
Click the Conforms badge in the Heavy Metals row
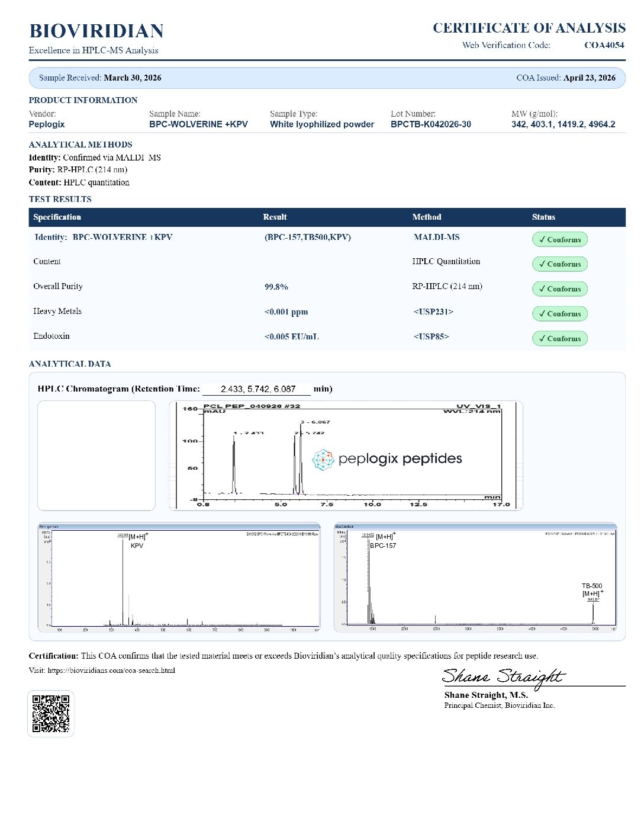pyautogui.click(x=560, y=314)
